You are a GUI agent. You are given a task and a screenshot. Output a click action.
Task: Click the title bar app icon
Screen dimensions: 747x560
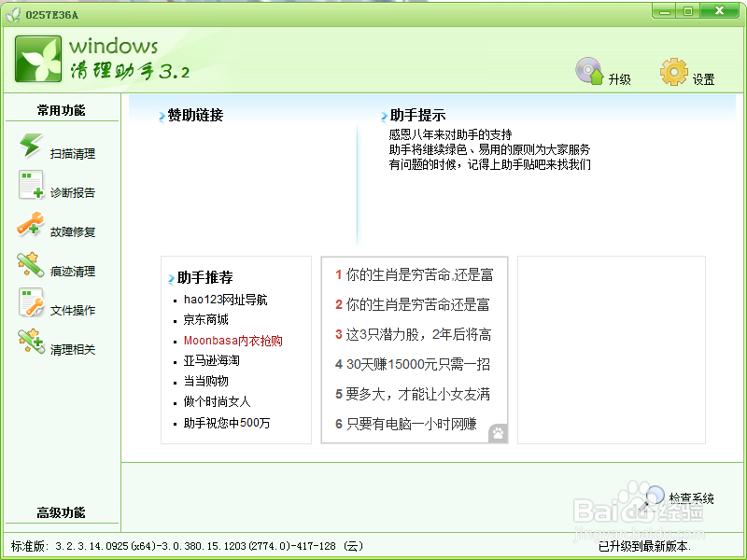coord(13,15)
